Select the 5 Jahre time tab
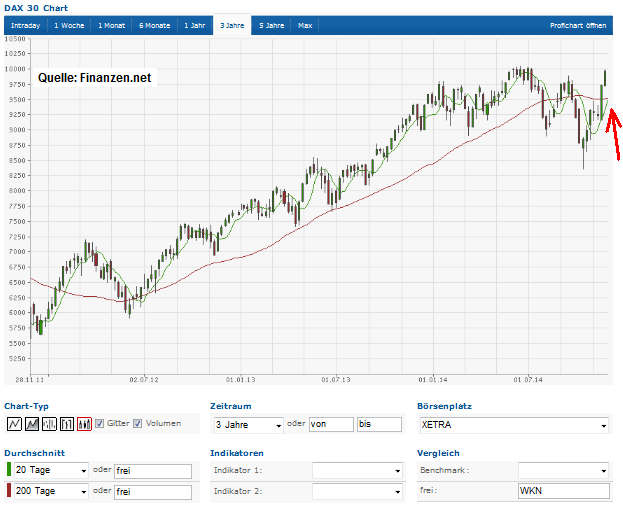The width and height of the screenshot is (623, 509). coord(271,24)
